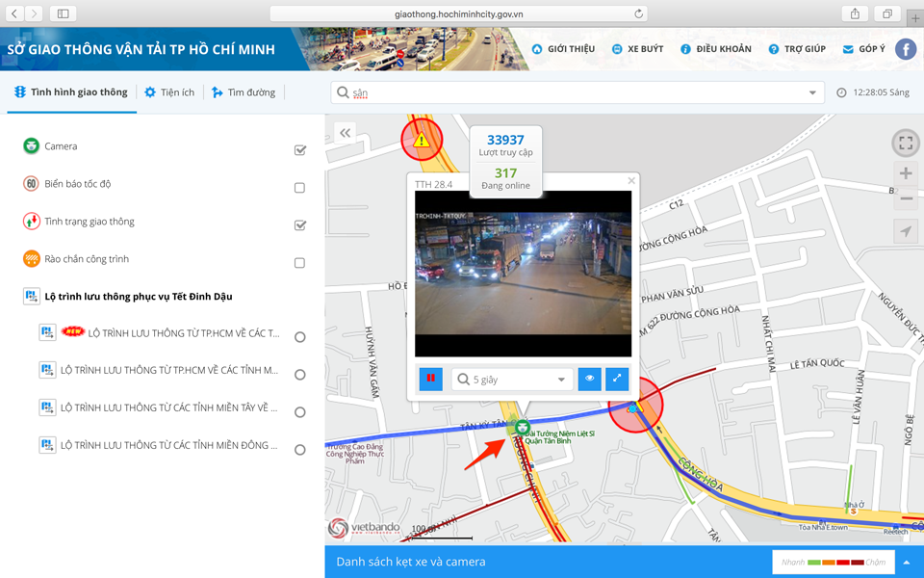Viewport: 924px width, 578px height.
Task: Select the route option marked NEW
Action: tap(300, 337)
